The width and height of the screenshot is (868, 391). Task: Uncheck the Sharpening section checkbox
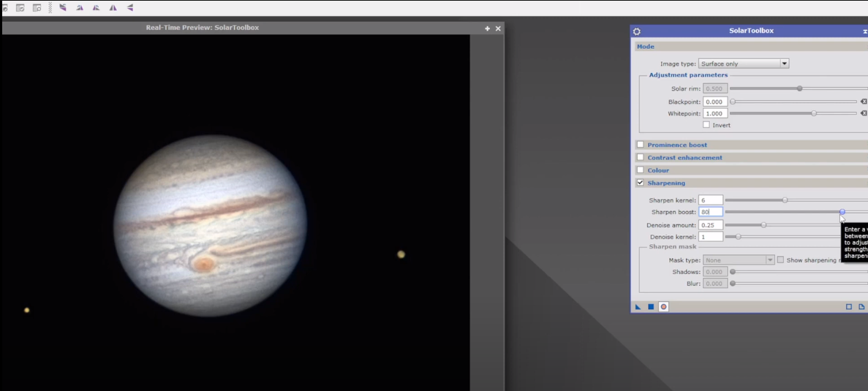[641, 183]
